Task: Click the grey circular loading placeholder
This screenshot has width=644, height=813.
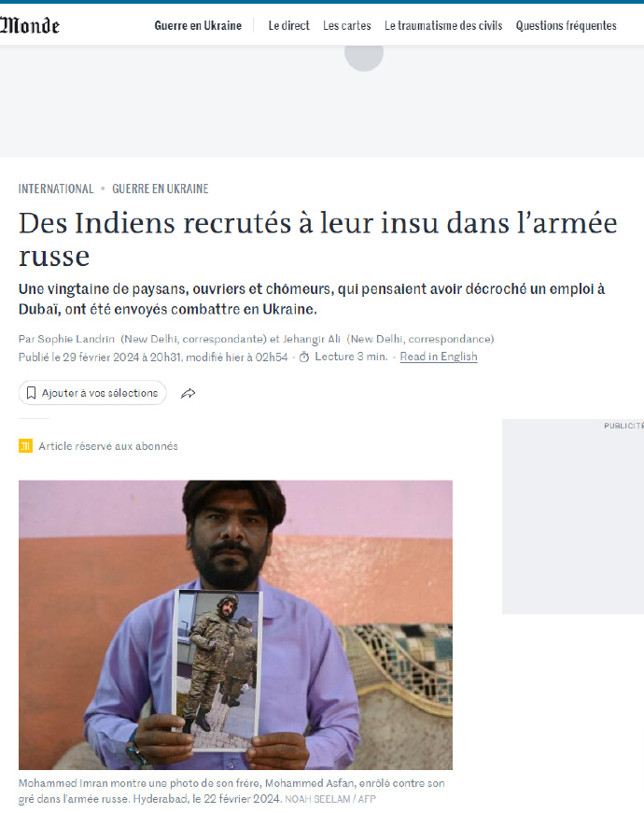Action: (x=364, y=52)
